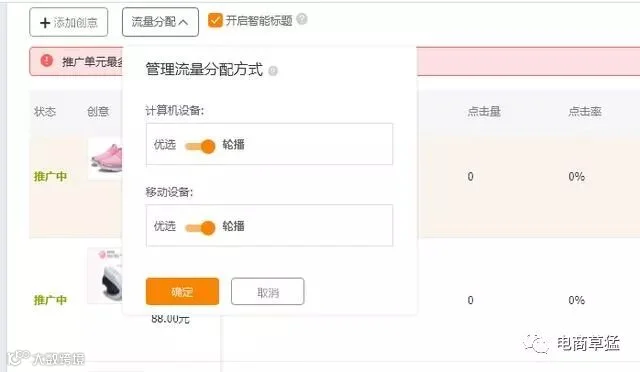640x372 pixels.
Task: Select the 轮播 label under 移动设备
Action: pyautogui.click(x=233, y=226)
